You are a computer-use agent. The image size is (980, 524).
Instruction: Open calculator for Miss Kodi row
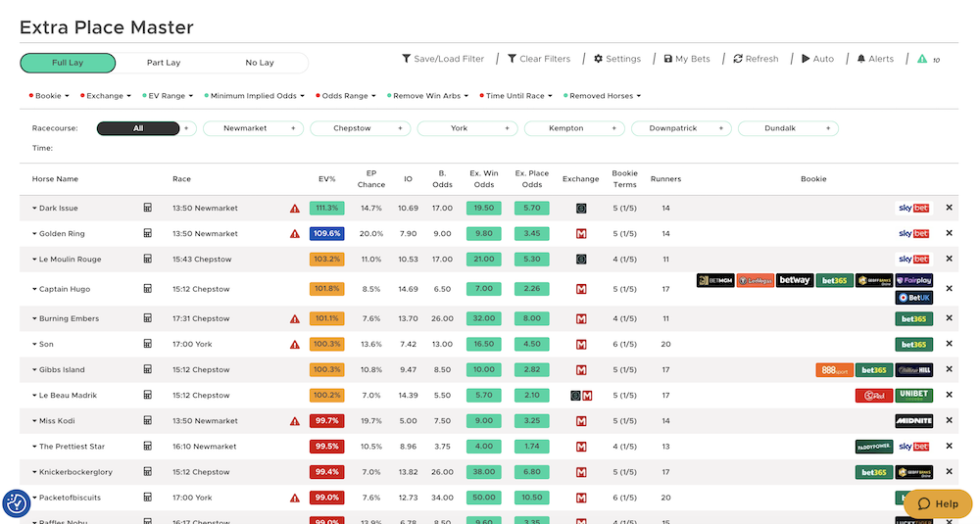click(x=148, y=420)
